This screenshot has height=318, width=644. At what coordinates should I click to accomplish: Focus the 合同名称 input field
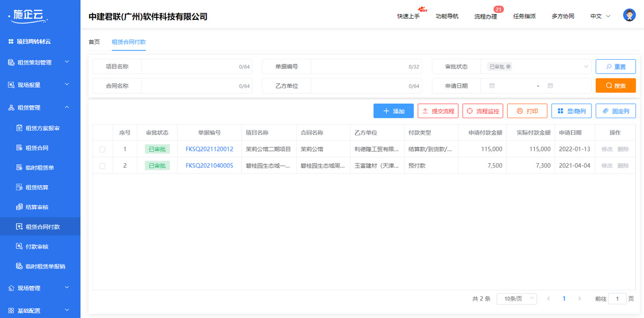(196, 86)
